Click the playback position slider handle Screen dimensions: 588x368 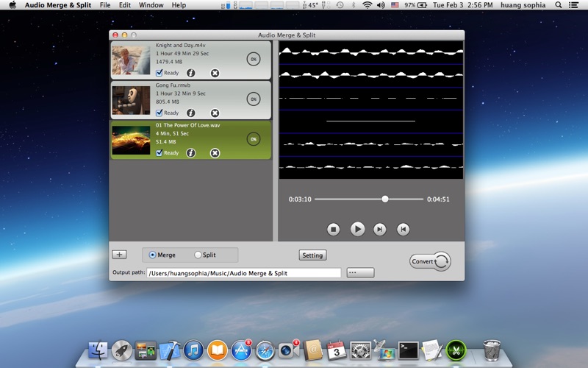coord(384,199)
